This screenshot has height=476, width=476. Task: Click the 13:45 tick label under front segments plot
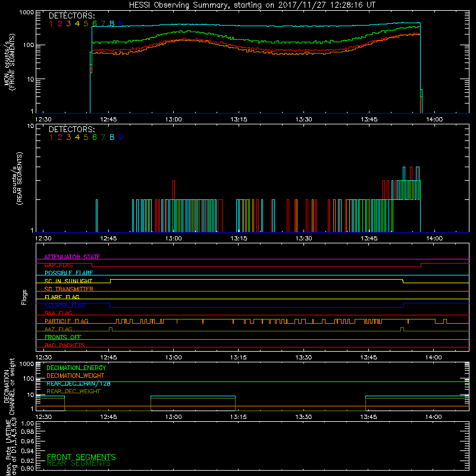[369, 120]
